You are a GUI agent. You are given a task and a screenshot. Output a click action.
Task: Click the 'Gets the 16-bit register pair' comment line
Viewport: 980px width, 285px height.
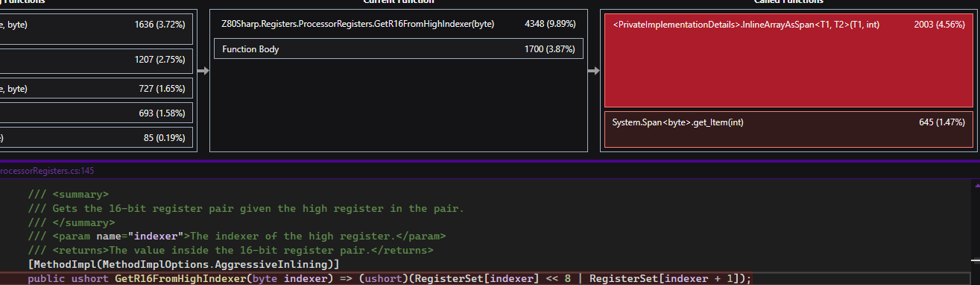point(245,208)
